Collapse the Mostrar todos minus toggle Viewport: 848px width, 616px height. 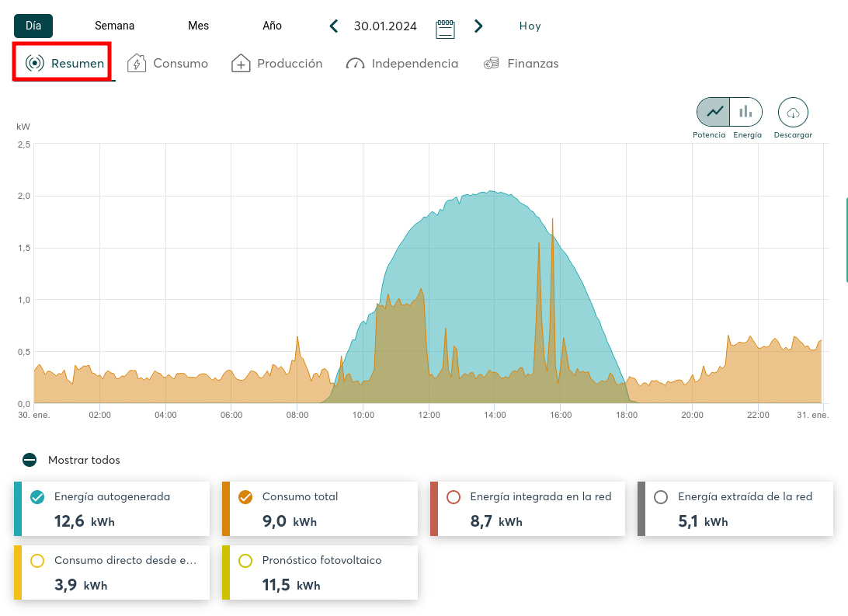pos(30,460)
